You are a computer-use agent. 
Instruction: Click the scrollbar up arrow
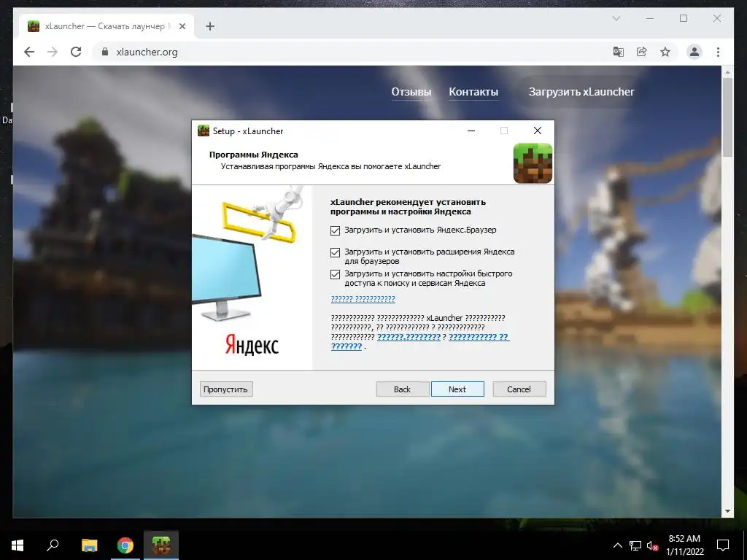click(727, 72)
